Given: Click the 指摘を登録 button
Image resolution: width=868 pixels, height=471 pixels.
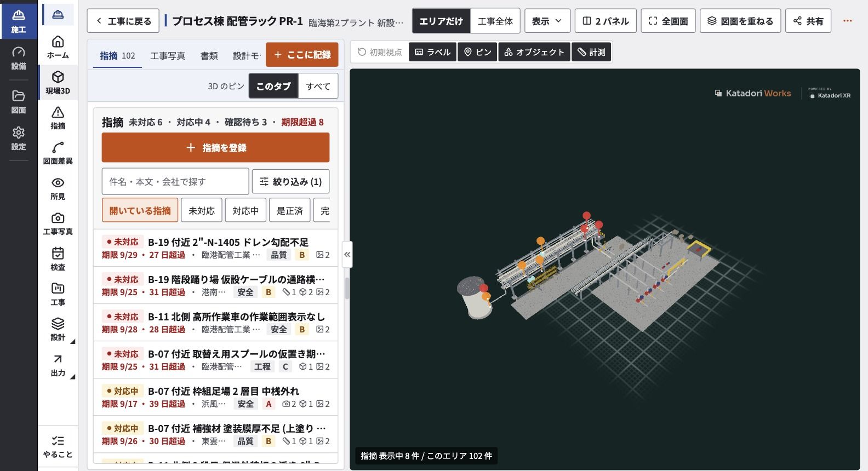Looking at the screenshot, I should (x=215, y=147).
